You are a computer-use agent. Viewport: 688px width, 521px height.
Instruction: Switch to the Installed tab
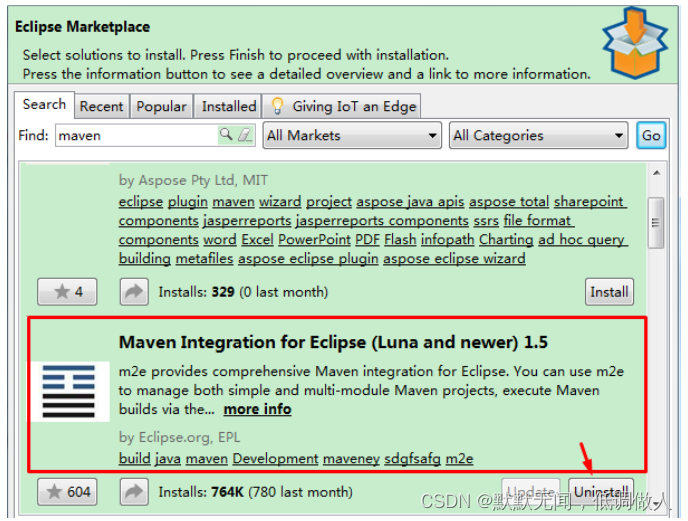[229, 106]
